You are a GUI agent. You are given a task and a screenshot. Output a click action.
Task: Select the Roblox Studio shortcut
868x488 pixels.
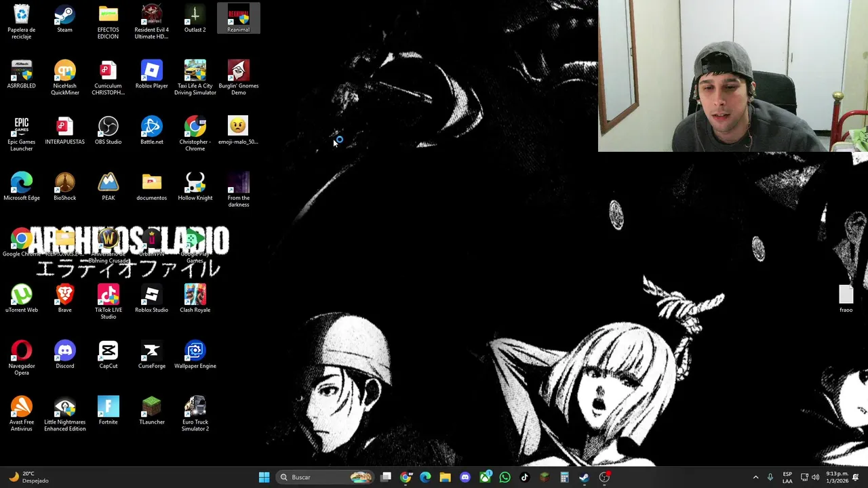(x=151, y=300)
